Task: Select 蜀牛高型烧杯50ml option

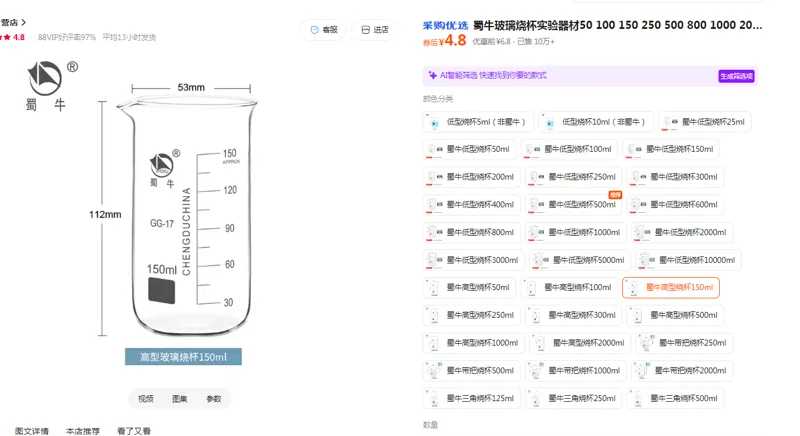Action: click(469, 288)
